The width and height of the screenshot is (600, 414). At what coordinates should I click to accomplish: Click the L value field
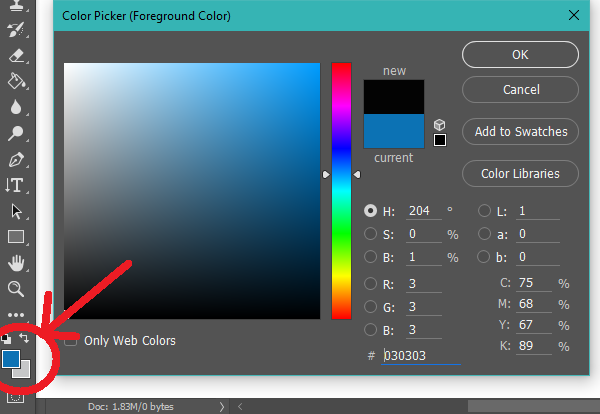pos(538,211)
